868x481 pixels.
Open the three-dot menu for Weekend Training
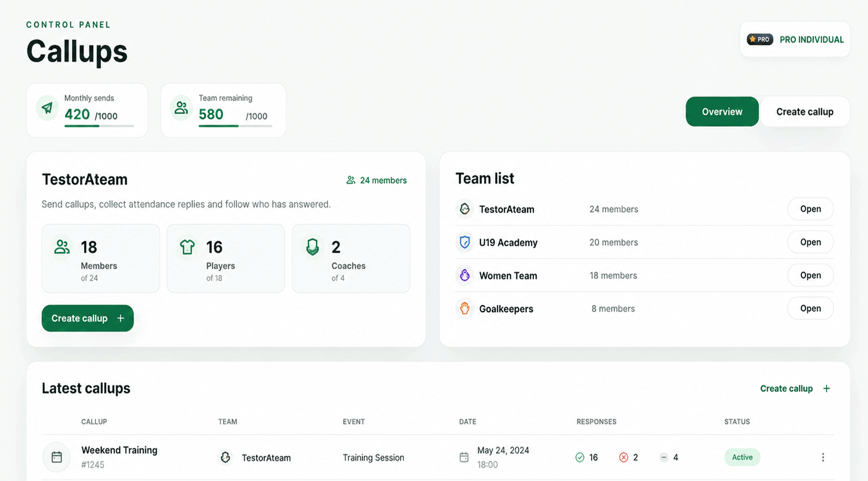[x=823, y=457]
